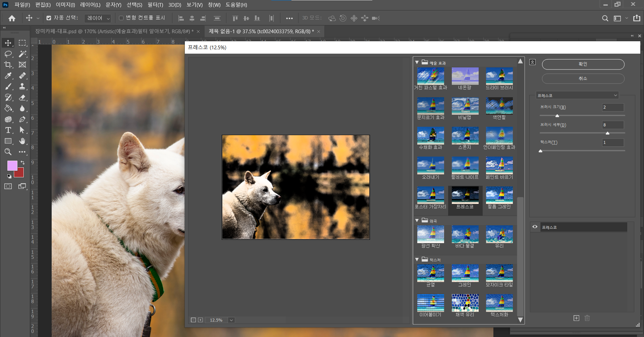Viewport: 644px width, 337px height.
Task: Click the 확인 button
Action: (583, 64)
